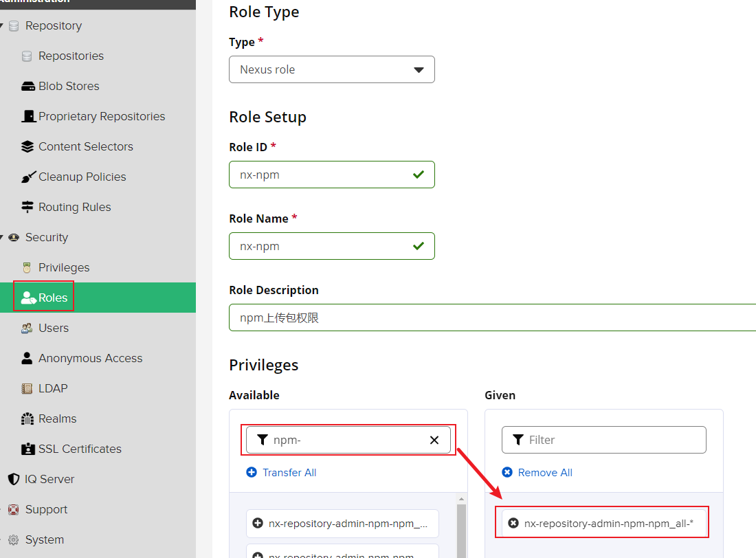Select Privileges under Security

point(64,268)
